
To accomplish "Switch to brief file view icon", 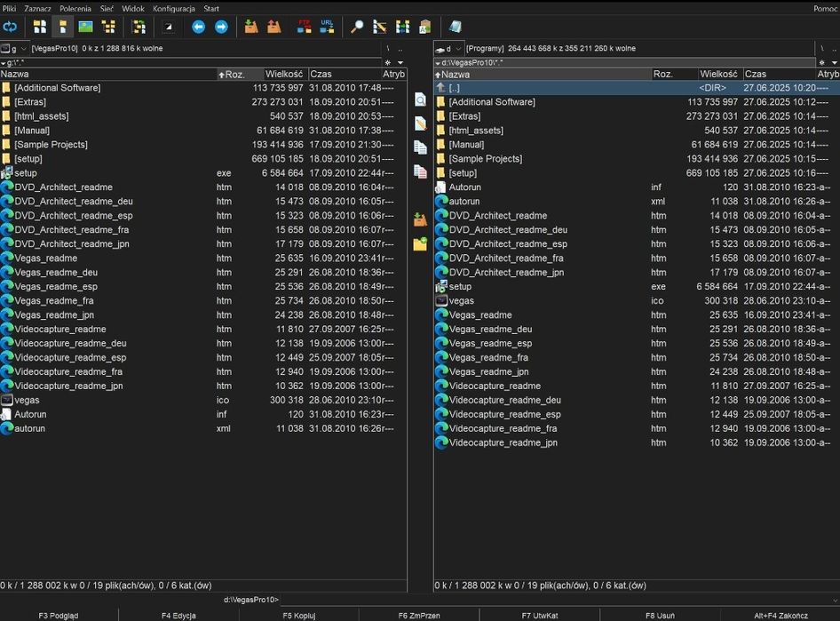I will [40, 27].
